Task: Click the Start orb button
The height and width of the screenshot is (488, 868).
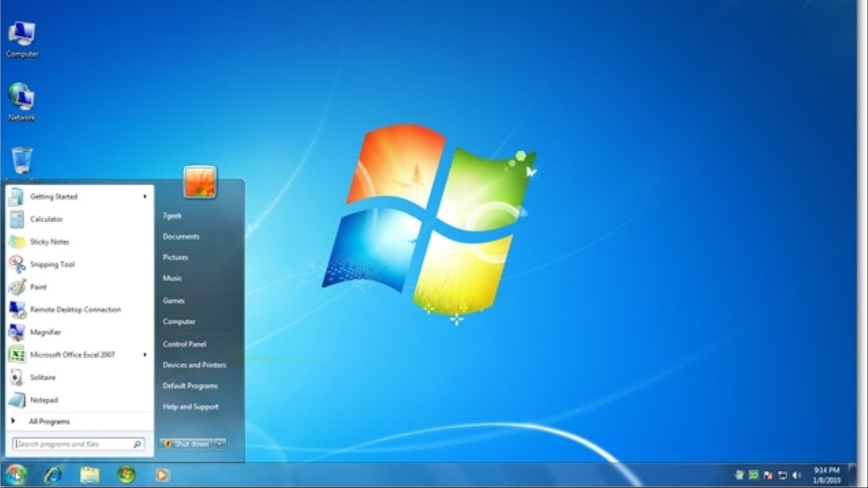Action: point(16,475)
